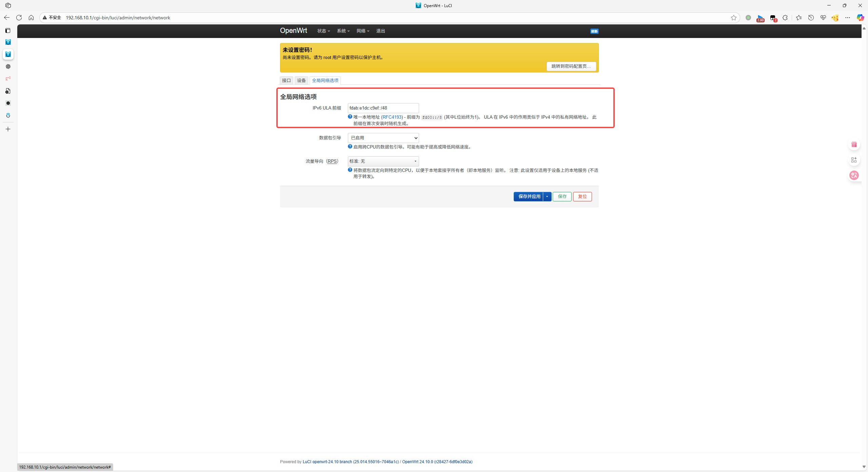Screen dimensions: 868x472
Task: Add a new tab with plus icon
Action: tap(8, 129)
